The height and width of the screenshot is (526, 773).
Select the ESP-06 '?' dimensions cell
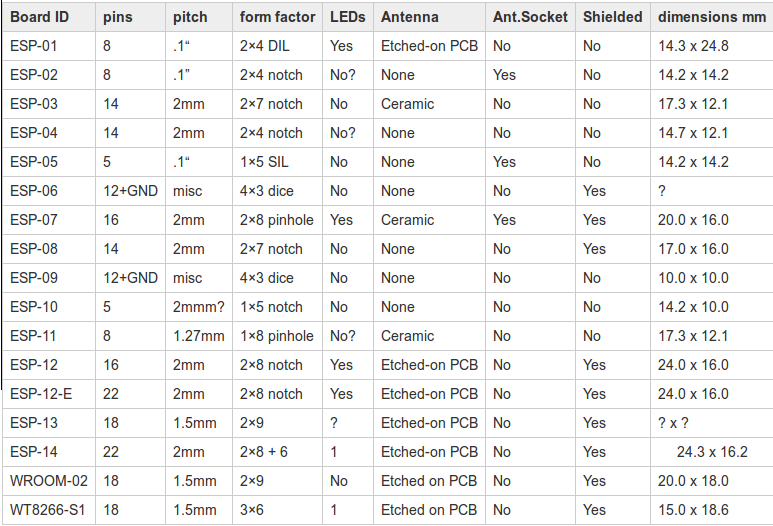[662, 191]
